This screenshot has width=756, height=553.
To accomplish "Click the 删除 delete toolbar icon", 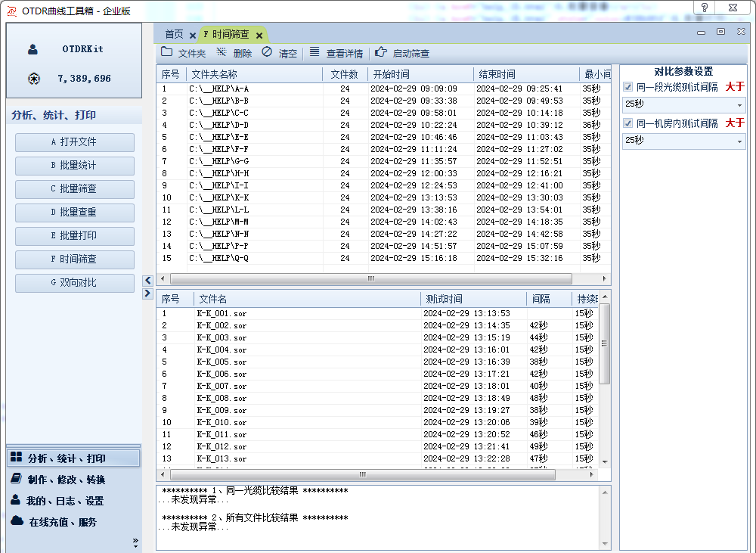I will pyautogui.click(x=222, y=53).
